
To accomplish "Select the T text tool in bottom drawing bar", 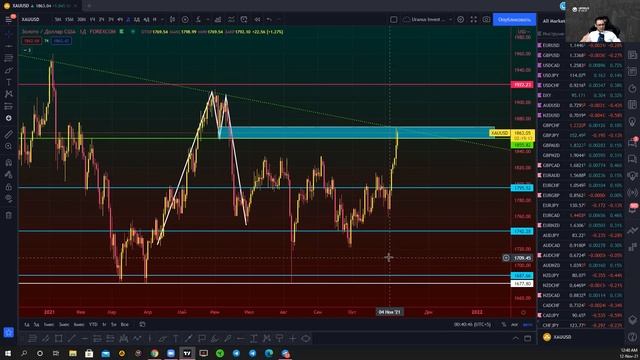I will [176, 338].
